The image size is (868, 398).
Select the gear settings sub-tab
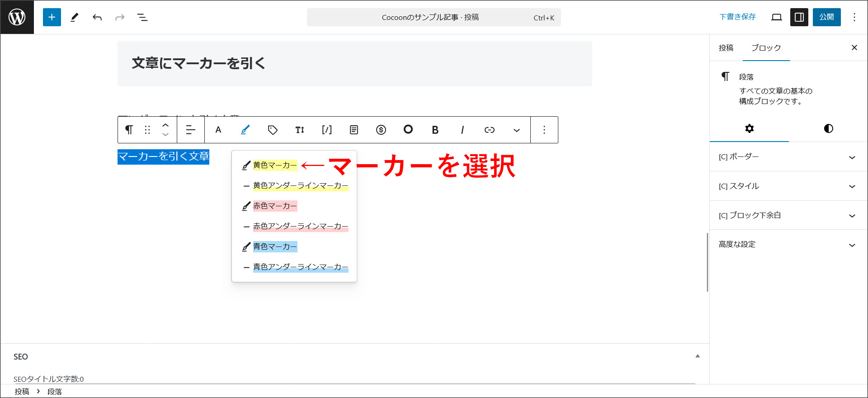(749, 128)
